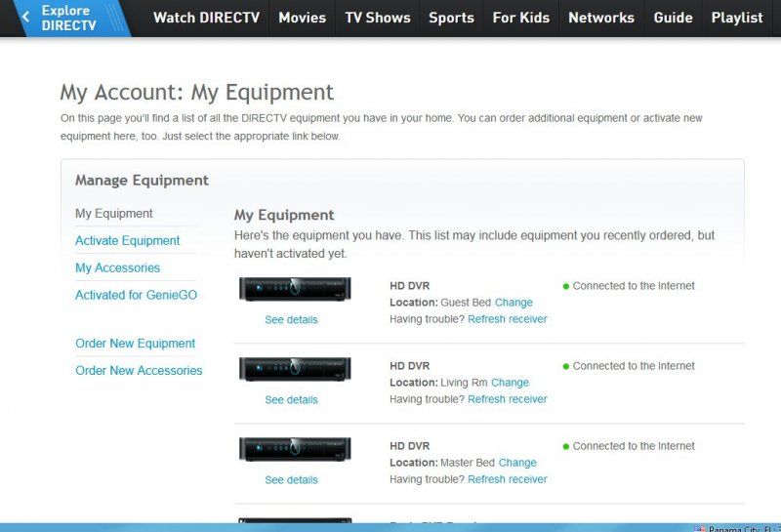
Task: Open the Movies menu
Action: tap(302, 18)
